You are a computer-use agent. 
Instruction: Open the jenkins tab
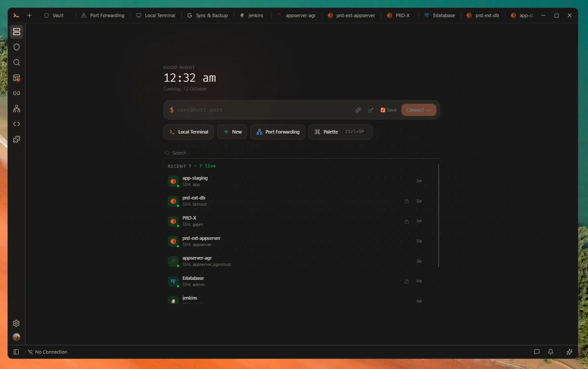[x=252, y=15]
